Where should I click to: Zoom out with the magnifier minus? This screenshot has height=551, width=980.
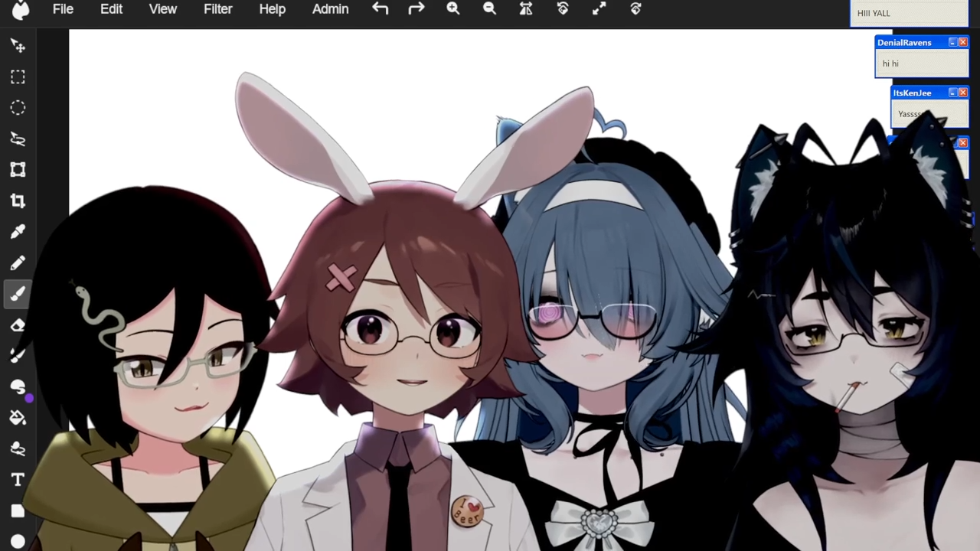tap(489, 9)
